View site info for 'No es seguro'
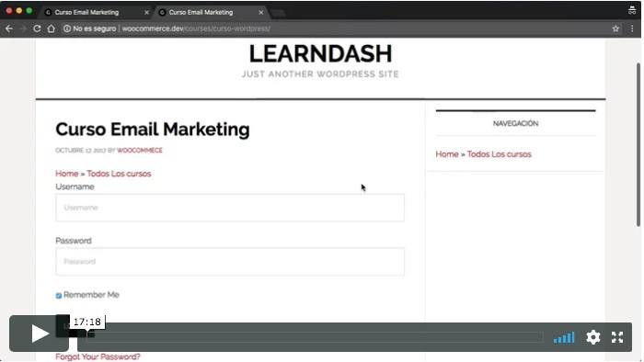 (x=89, y=28)
